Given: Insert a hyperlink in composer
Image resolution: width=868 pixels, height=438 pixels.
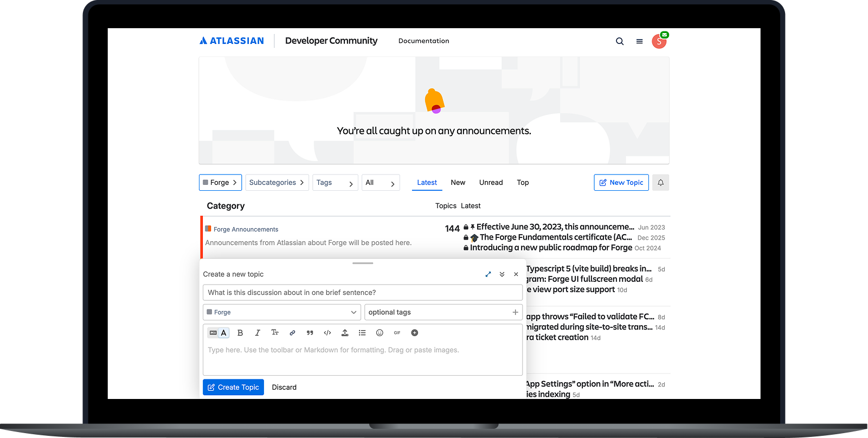Looking at the screenshot, I should 292,333.
